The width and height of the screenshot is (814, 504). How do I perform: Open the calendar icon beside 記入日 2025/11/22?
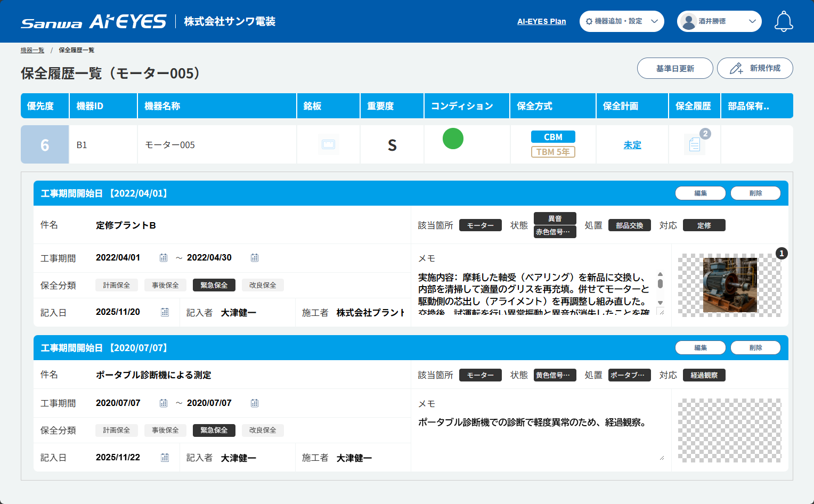coord(165,457)
